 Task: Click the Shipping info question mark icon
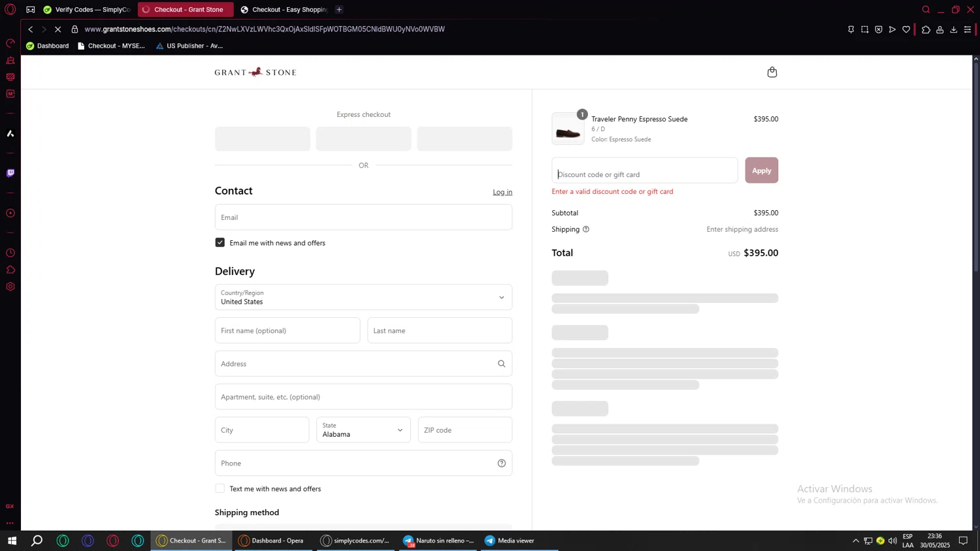coord(586,229)
